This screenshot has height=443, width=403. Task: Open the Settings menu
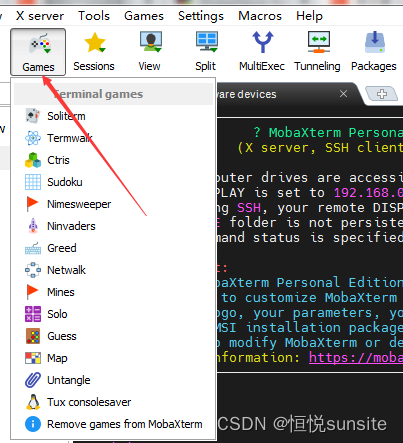click(x=201, y=16)
